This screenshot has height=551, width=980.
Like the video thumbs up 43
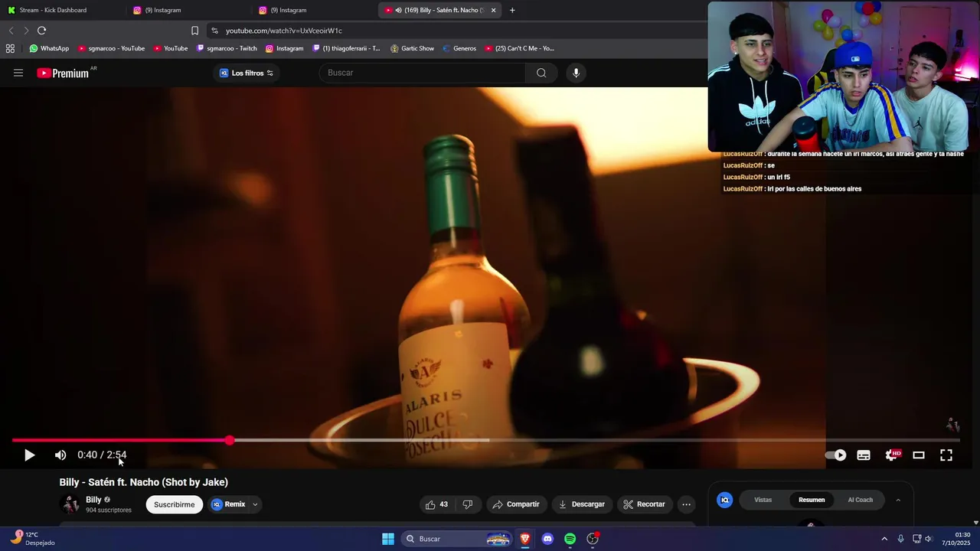tap(436, 504)
